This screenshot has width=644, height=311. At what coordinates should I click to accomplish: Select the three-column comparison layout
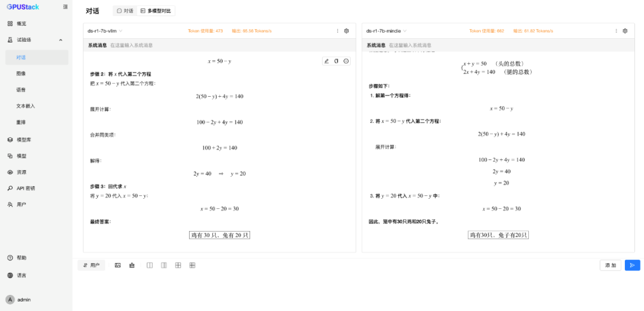[x=164, y=266]
